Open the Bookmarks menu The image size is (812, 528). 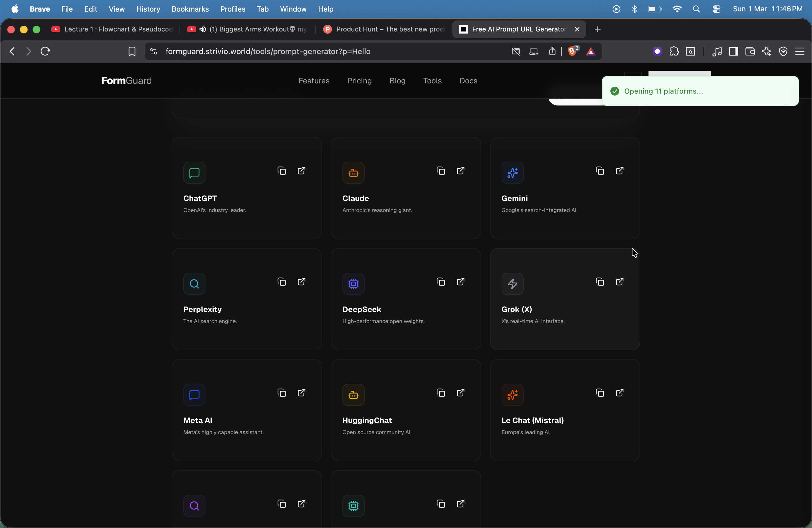190,9
